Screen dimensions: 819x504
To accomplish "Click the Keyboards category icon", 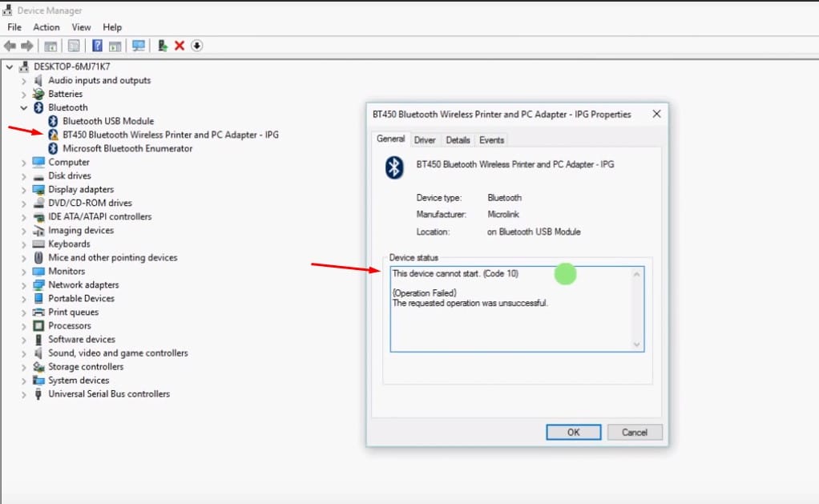I will [38, 244].
